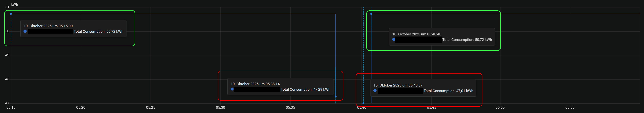The image size is (644, 113).
Task: Click Total Consumption value in the 05:40:40 tooltip
Action: [467, 40]
